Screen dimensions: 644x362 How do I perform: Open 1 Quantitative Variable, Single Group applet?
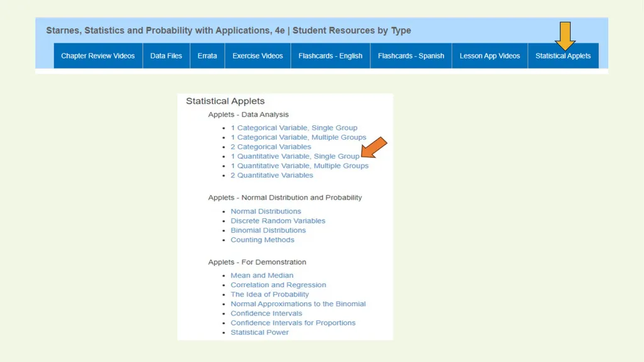[295, 156]
